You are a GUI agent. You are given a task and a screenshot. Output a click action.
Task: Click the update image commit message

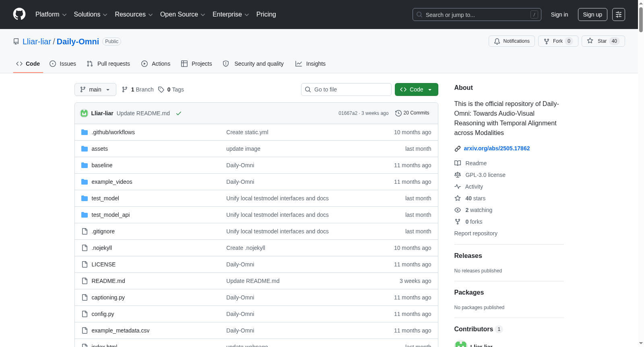click(x=243, y=149)
